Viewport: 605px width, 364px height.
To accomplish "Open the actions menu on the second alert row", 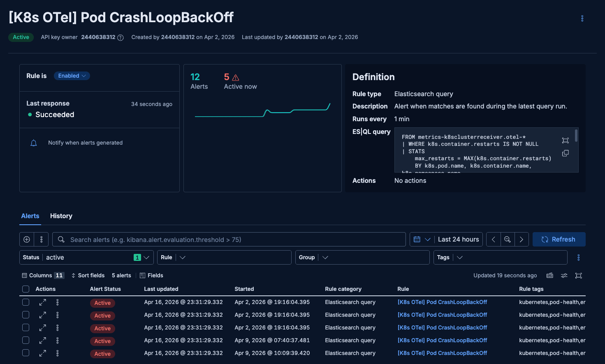I will tap(57, 315).
